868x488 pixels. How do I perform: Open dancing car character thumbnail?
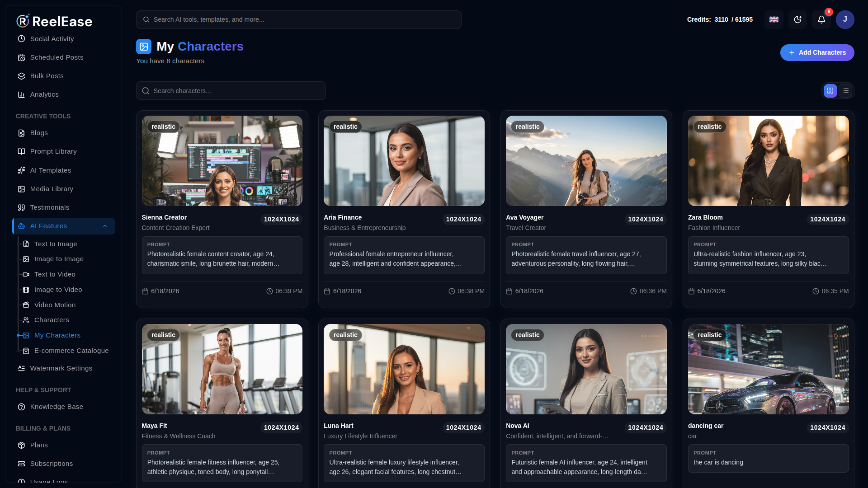tap(769, 369)
